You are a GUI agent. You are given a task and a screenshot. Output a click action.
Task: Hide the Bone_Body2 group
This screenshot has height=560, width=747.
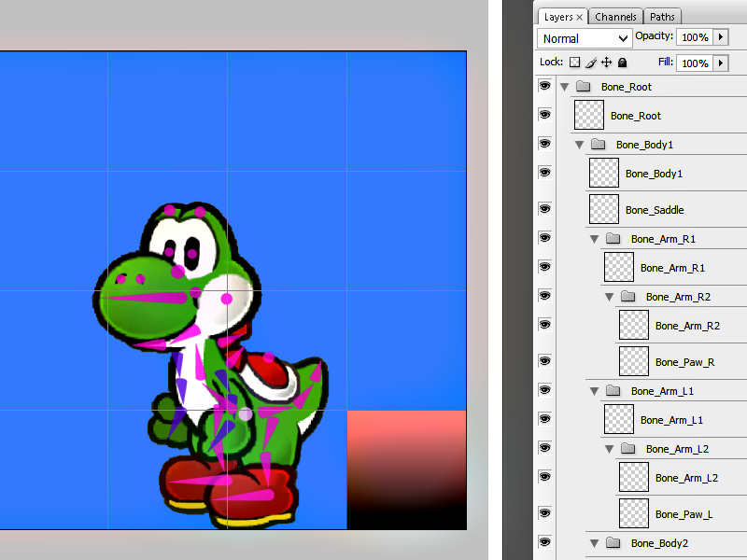[544, 542]
